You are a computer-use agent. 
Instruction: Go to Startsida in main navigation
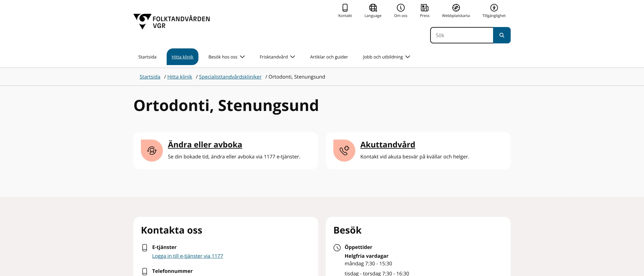tap(147, 57)
